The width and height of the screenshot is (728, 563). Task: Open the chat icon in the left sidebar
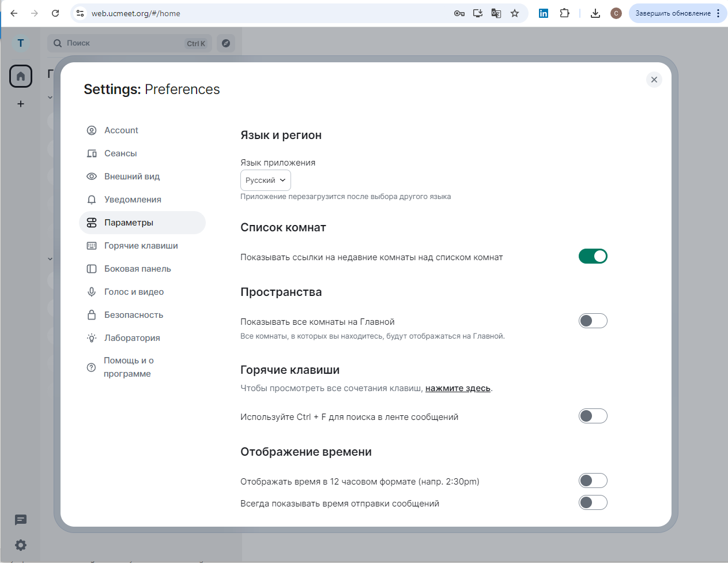pos(20,520)
